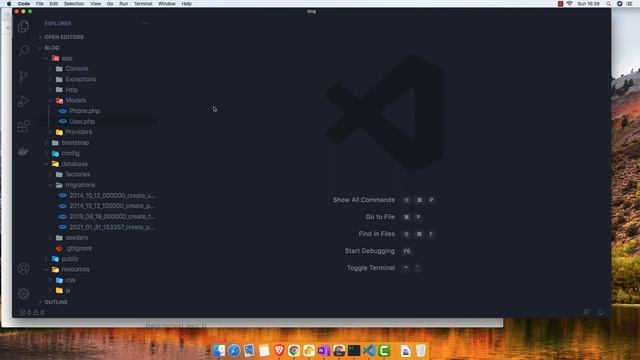Open the Manage gear in activity bar
This screenshot has width=640, height=360.
(23, 293)
